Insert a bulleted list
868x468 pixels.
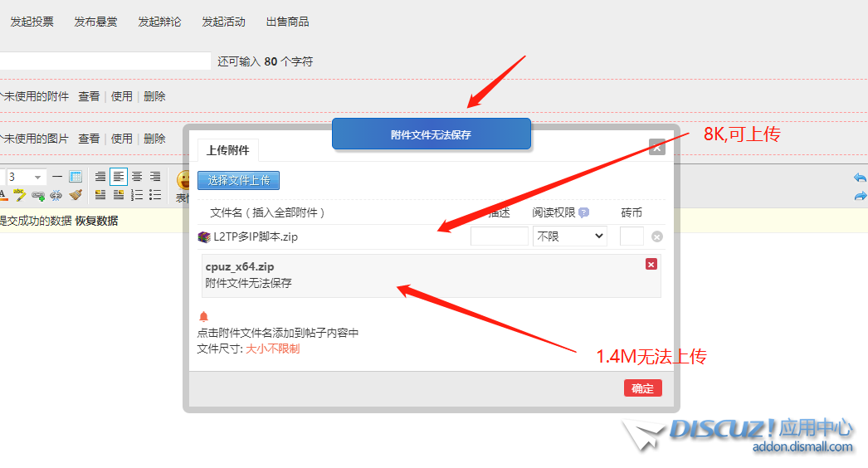[155, 195]
